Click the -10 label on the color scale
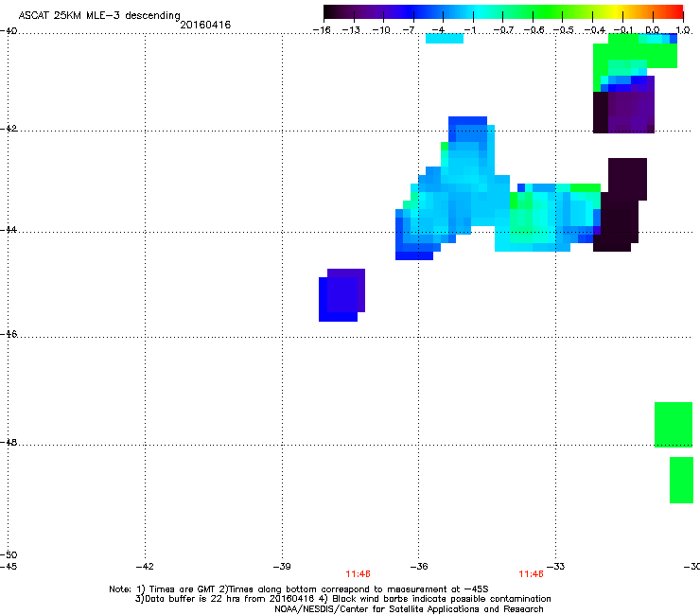The image size is (700, 615). pos(381,30)
